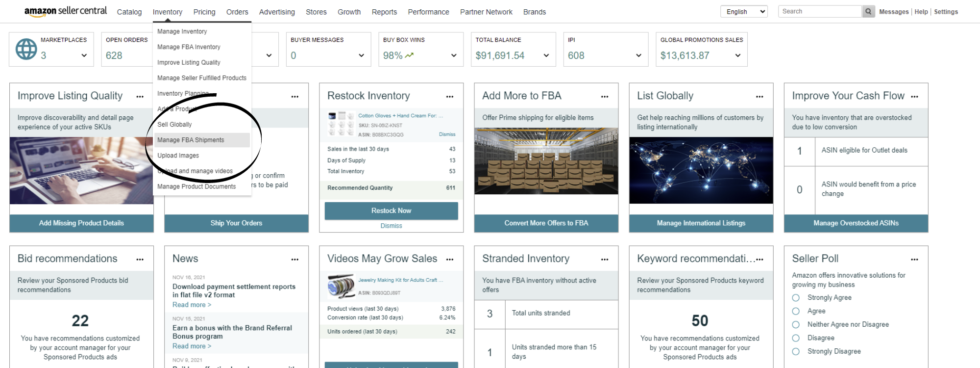Open the Pricing menu
980x368 pixels.
204,12
